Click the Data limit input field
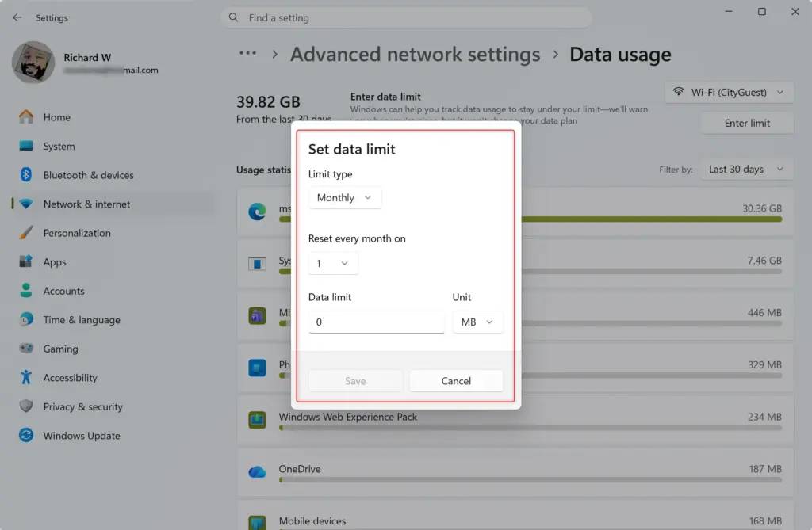Viewport: 812px width, 530px height. tap(377, 322)
